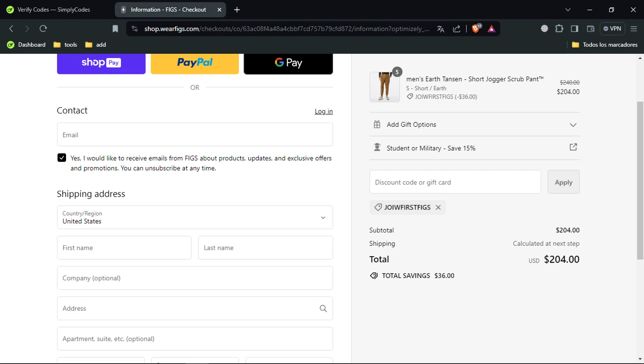Screen dimensions: 644x364
Task: Click the page vertical scrollbar
Action: coord(640,180)
